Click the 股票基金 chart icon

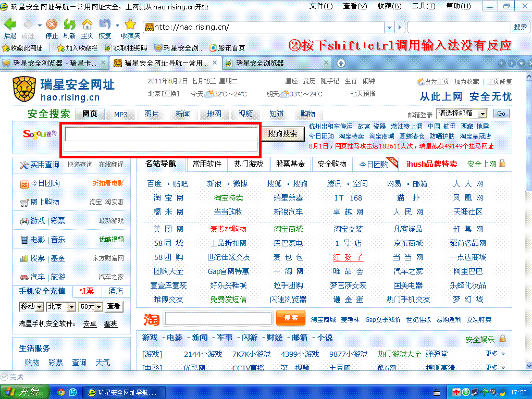[24, 258]
